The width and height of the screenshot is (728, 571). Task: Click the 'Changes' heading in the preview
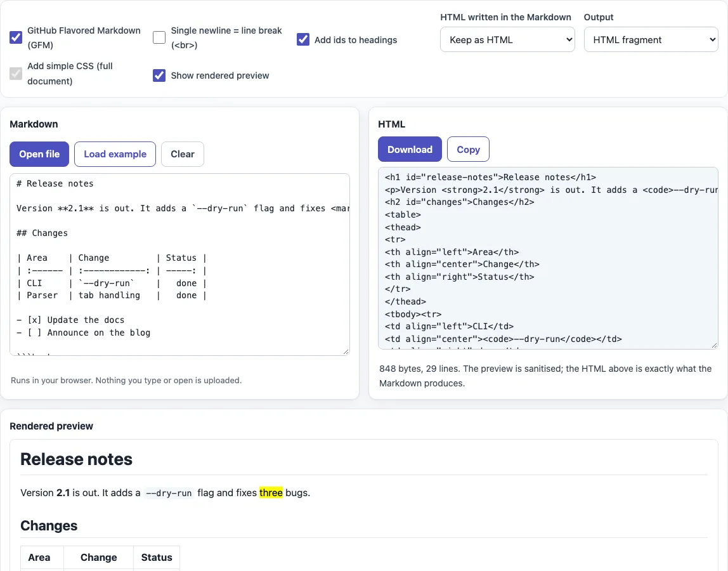[49, 525]
